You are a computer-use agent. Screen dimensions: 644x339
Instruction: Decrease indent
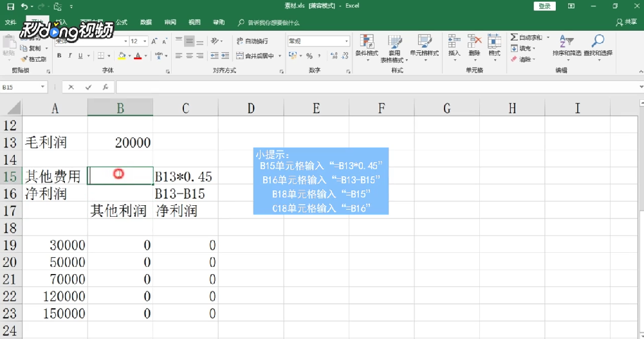coord(214,56)
